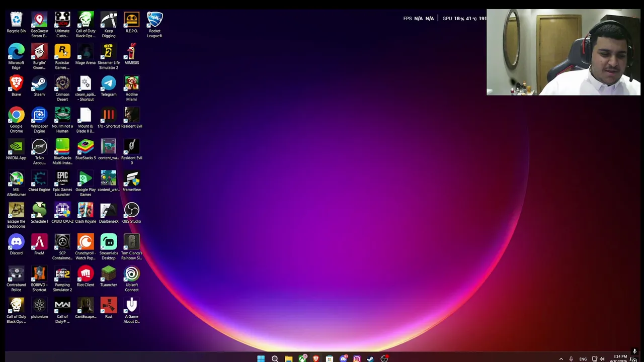This screenshot has width=644, height=362.
Task: Select the Schedule I shortcut
Action: [x=39, y=213]
